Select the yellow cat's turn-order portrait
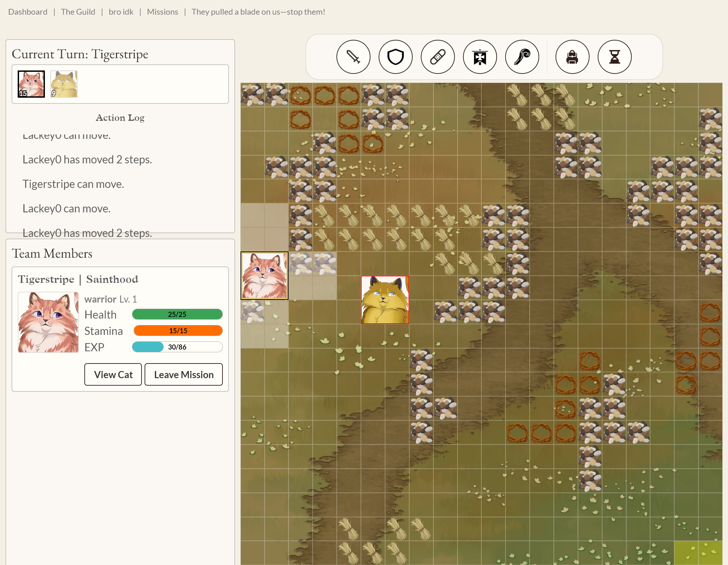 click(x=64, y=84)
